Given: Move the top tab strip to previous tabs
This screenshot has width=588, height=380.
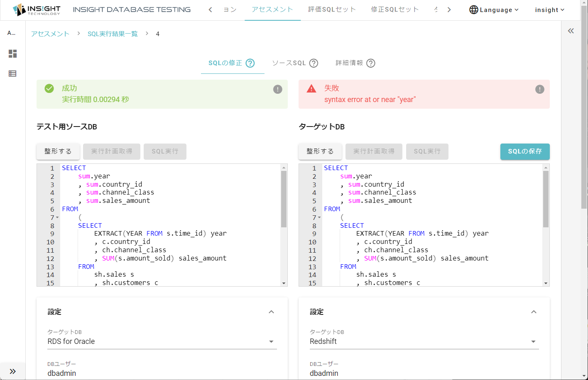Looking at the screenshot, I should 211,10.
